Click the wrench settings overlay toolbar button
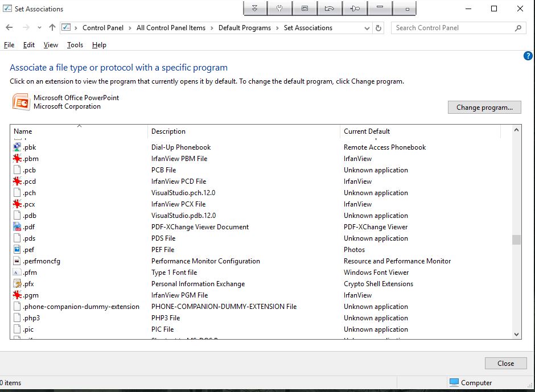 (280, 9)
